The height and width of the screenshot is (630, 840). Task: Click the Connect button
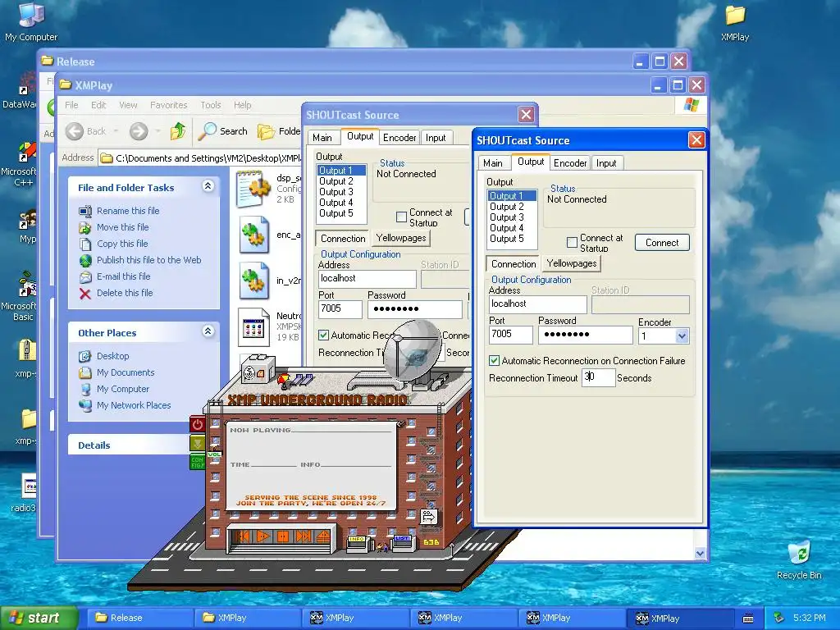tap(662, 243)
